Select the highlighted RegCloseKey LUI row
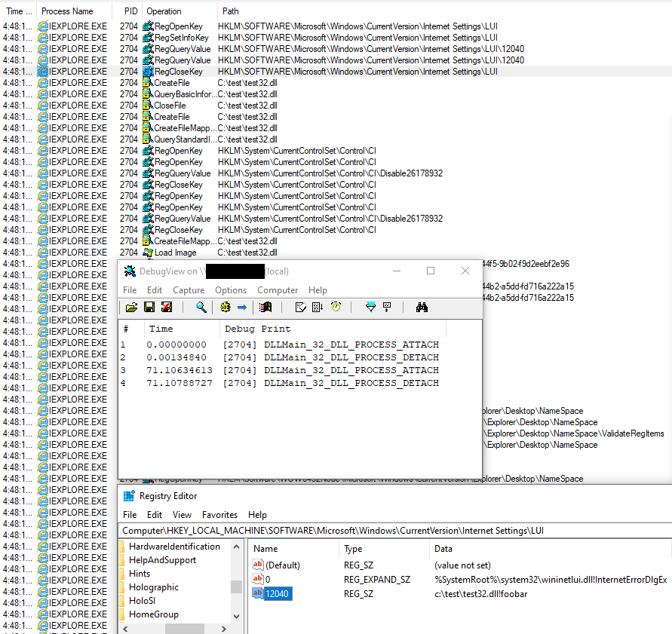Screen dimensions: 672x634 click(x=336, y=72)
